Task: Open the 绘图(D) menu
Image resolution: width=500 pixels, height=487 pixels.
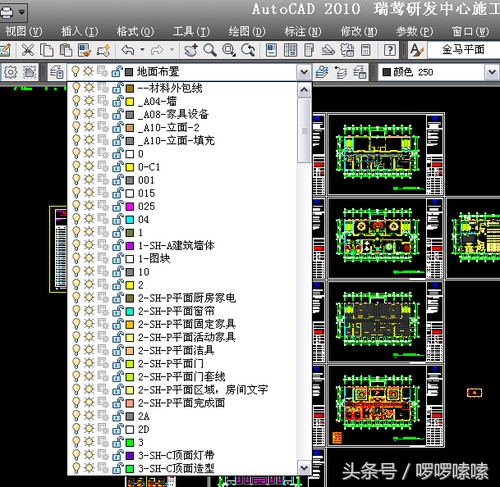Action: point(247,31)
